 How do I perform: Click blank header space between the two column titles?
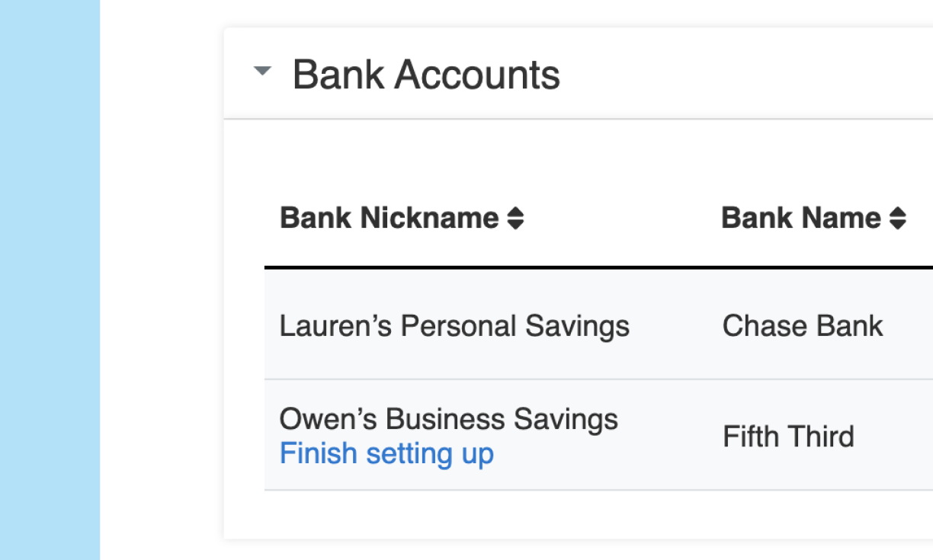pos(621,219)
